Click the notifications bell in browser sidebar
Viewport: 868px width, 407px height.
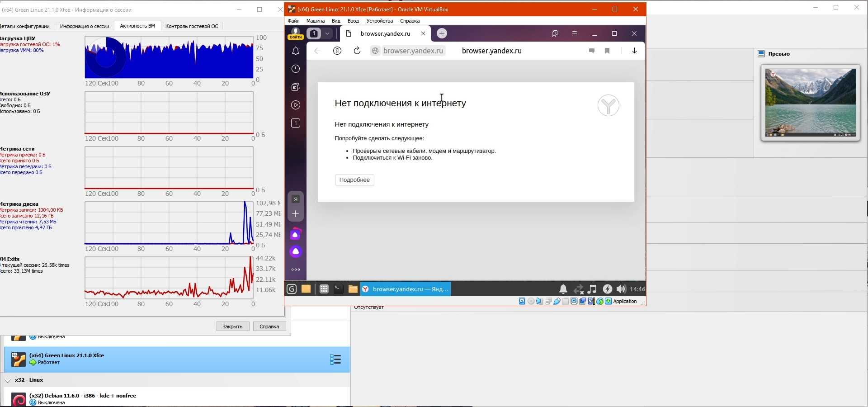296,51
